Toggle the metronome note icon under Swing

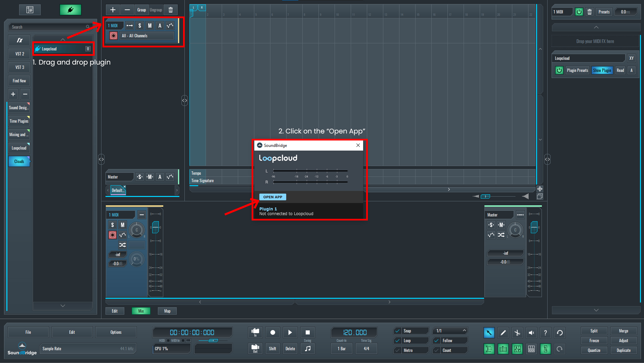tap(307, 349)
